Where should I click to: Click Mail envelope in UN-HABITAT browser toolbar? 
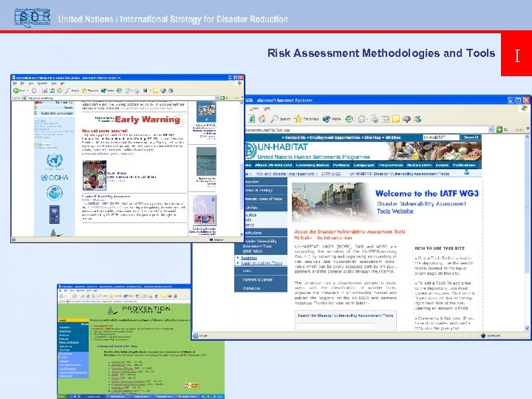click(x=361, y=119)
